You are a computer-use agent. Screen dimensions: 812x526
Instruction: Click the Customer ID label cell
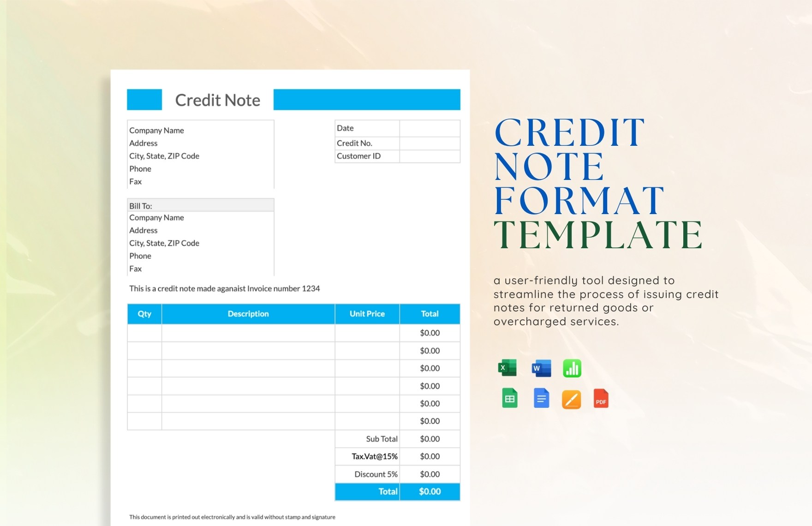pos(367,156)
